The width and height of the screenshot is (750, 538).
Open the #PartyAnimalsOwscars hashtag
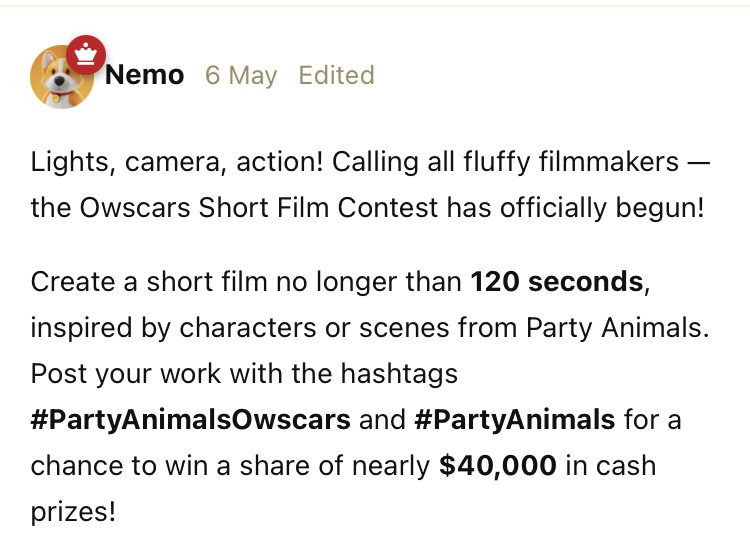(x=191, y=420)
